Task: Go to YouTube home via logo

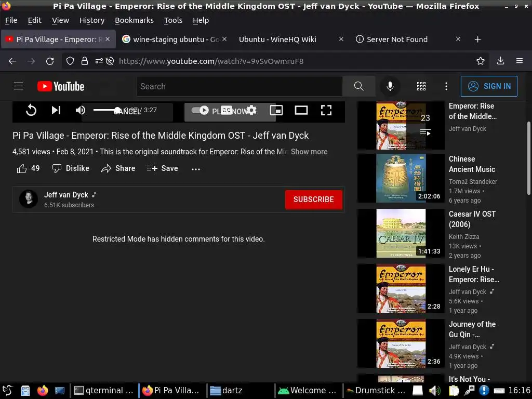Action: pos(61,87)
